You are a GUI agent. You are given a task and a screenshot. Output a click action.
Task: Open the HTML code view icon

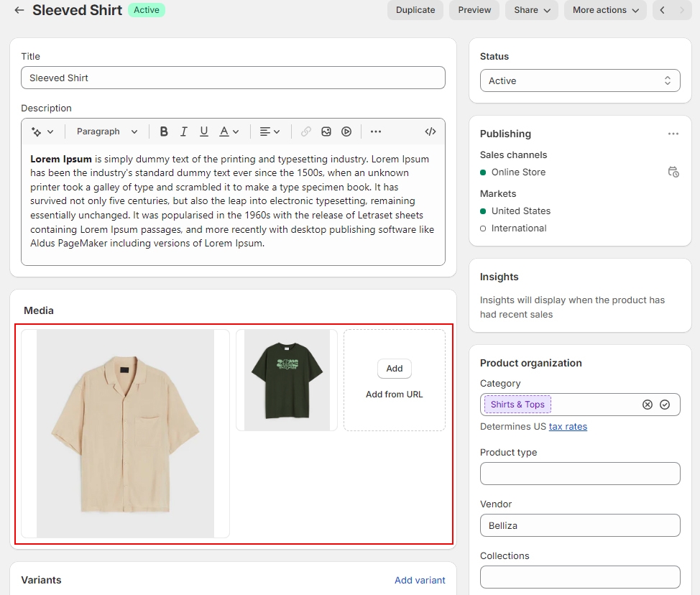(x=430, y=132)
